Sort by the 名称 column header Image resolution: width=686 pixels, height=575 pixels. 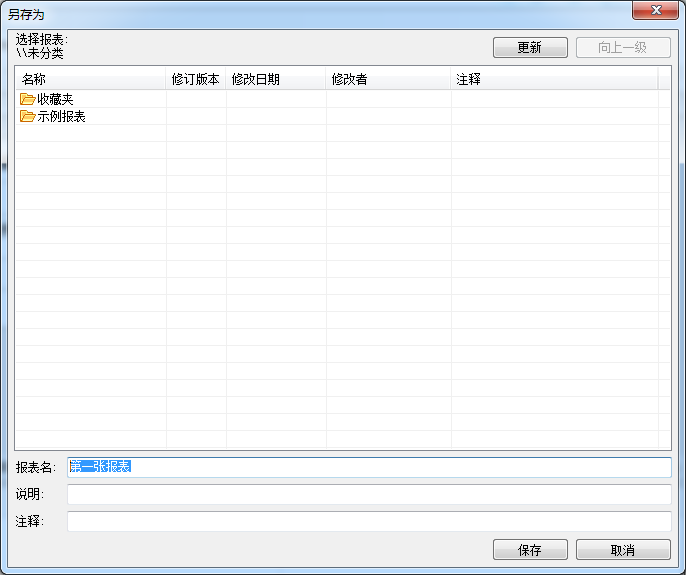(x=91, y=79)
